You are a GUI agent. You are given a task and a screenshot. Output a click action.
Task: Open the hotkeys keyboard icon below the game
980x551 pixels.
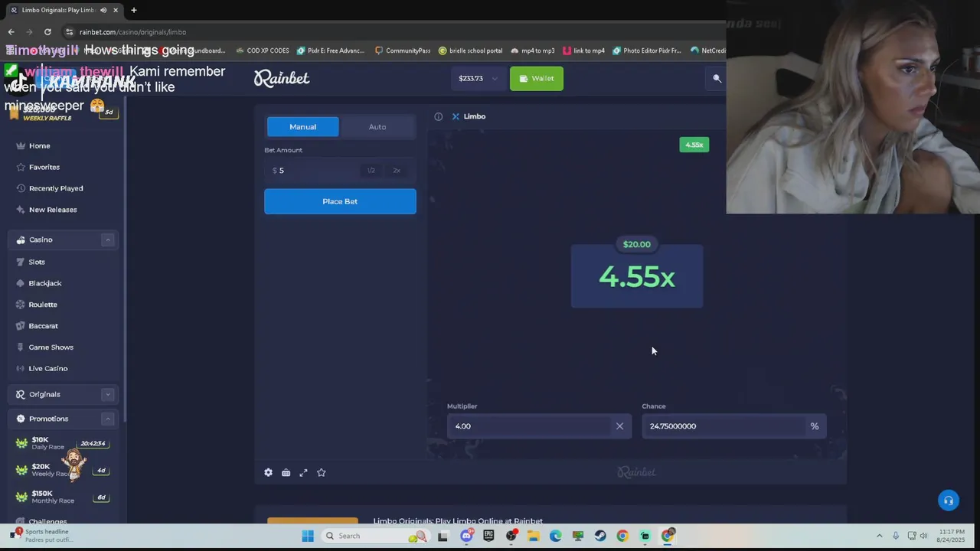coord(286,473)
